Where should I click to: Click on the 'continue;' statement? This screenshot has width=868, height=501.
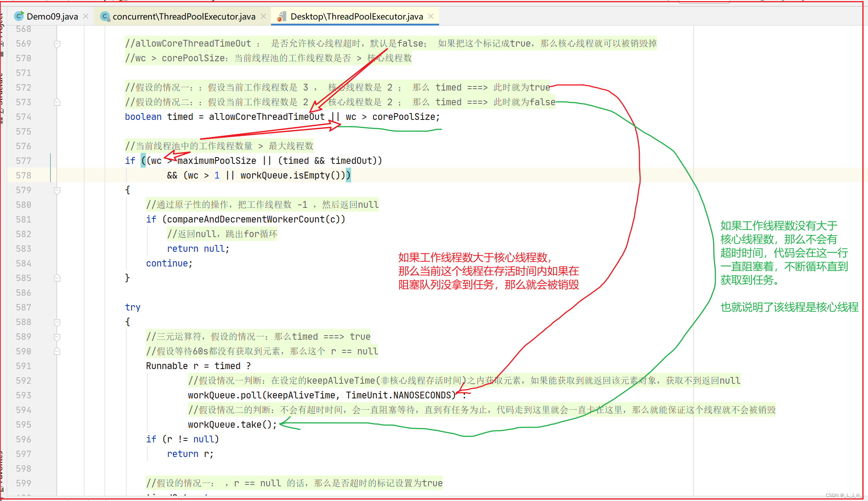tap(169, 263)
